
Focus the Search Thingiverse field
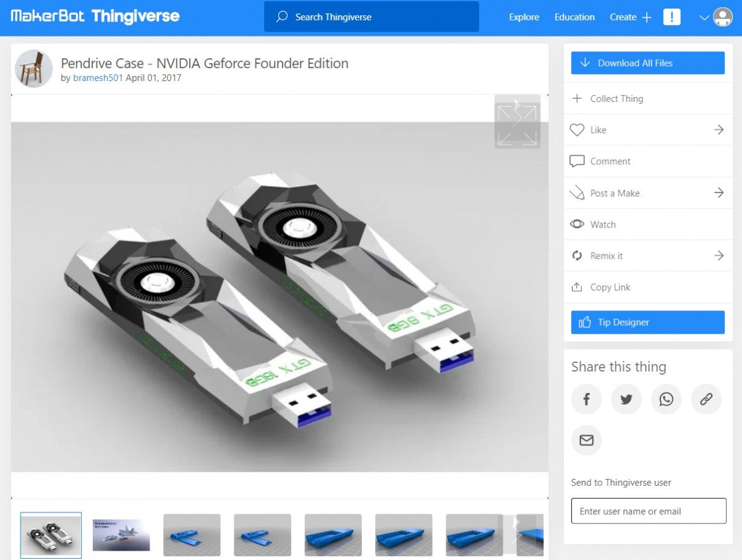tap(371, 17)
